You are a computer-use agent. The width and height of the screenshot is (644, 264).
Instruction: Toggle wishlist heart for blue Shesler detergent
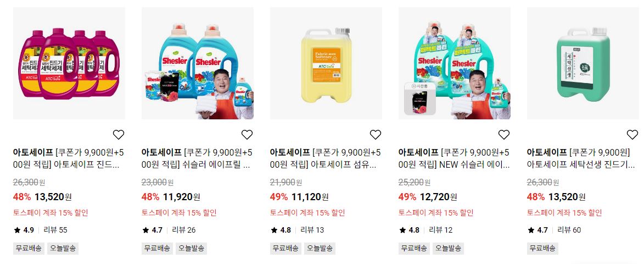click(247, 134)
